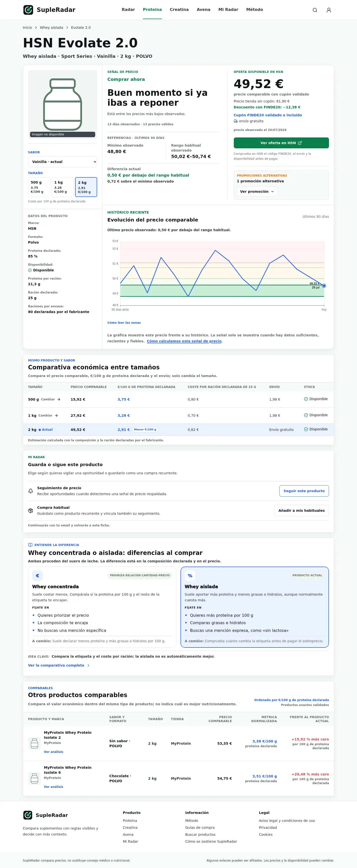This screenshot has width=357, height=868.
Task: Open footer Guías de compra link
Action: pos(200,828)
